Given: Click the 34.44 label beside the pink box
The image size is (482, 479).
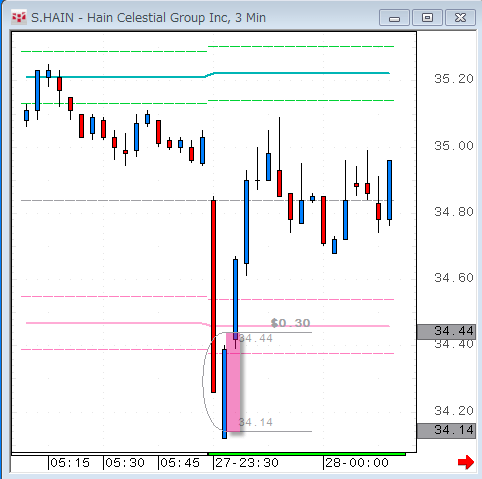Looking at the screenshot, I should pos(256,339).
